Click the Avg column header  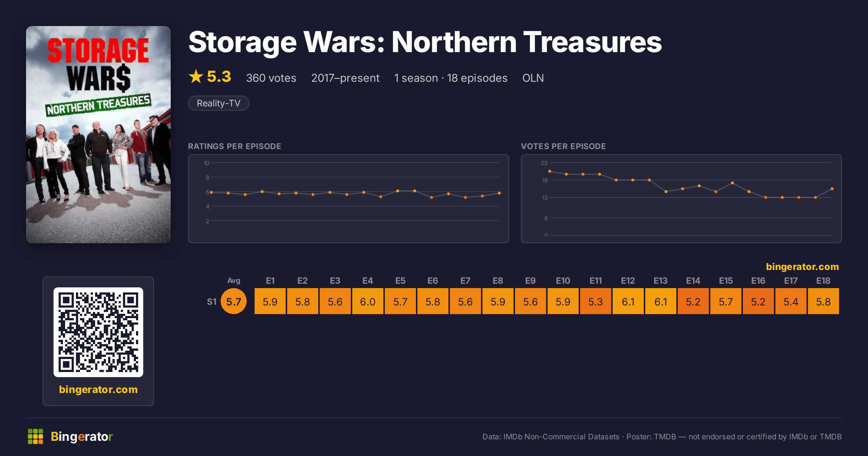234,281
